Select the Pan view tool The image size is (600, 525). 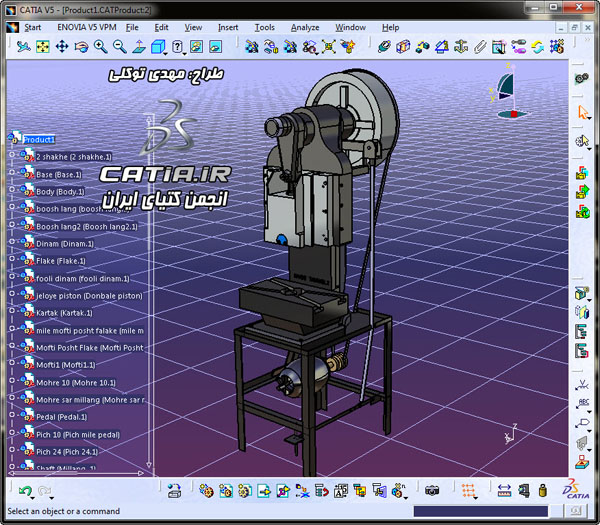(63, 46)
